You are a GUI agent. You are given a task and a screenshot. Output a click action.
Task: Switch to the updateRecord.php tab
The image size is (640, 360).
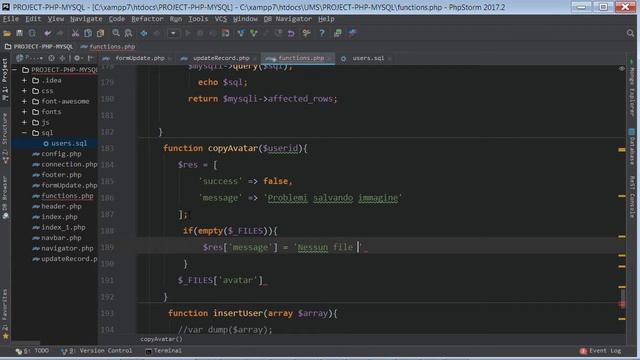point(221,58)
